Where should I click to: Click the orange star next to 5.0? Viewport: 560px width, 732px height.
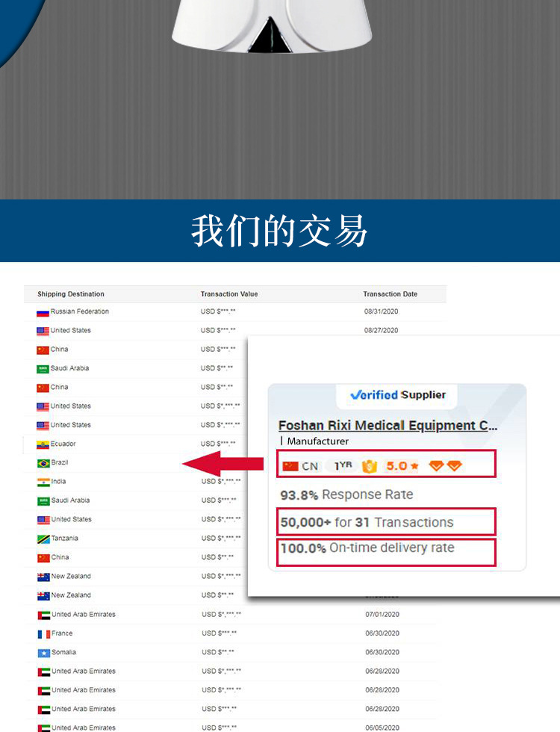pyautogui.click(x=415, y=466)
